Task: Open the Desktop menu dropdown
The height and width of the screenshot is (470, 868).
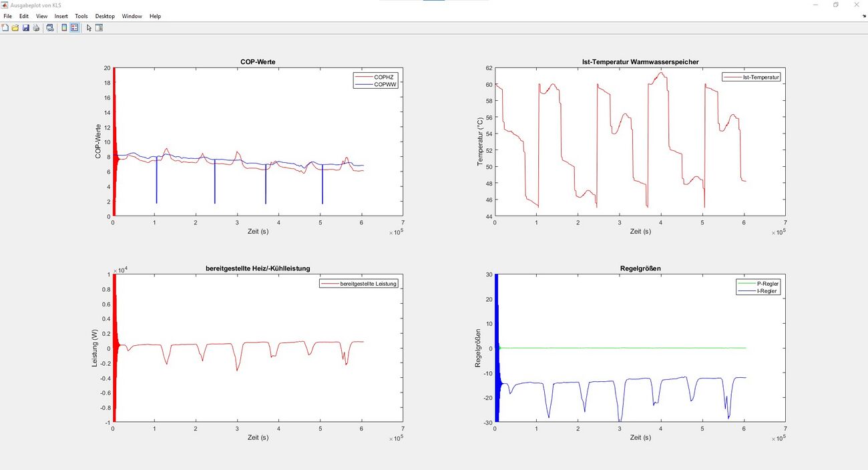Action: click(x=105, y=16)
